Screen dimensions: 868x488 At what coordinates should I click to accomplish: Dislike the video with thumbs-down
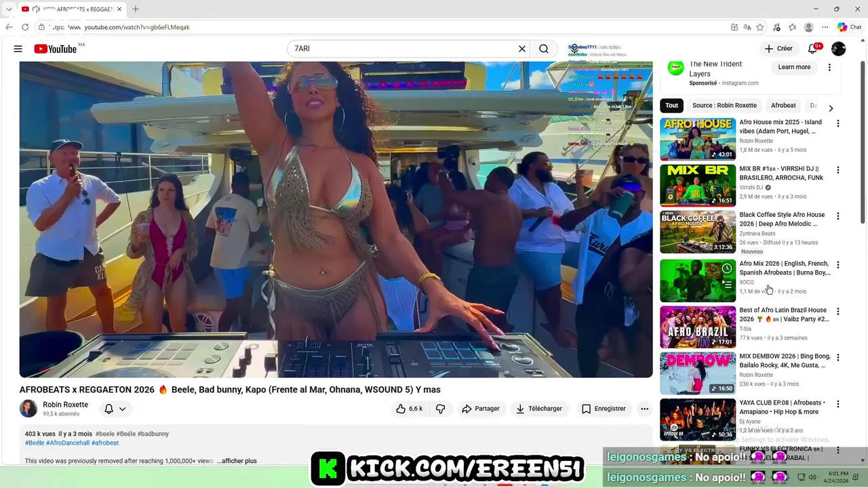(440, 409)
